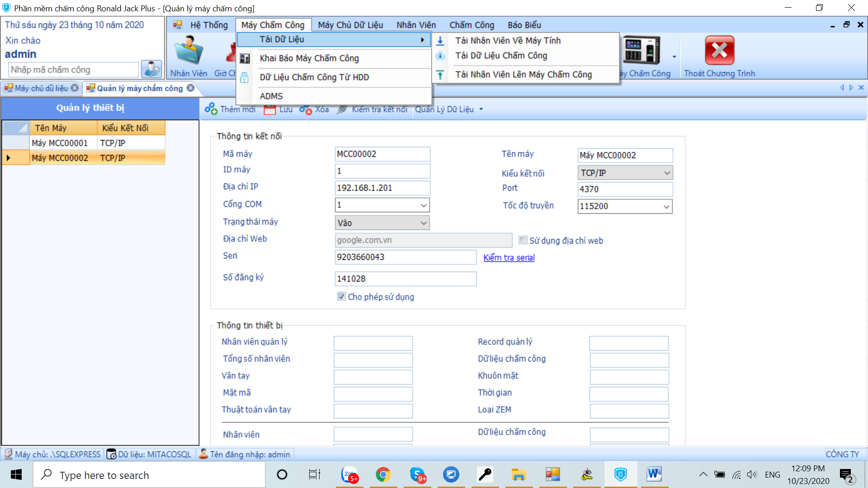Select the Máy MCC00001 device row
Image resolution: width=868 pixels, height=488 pixels.
[60, 143]
